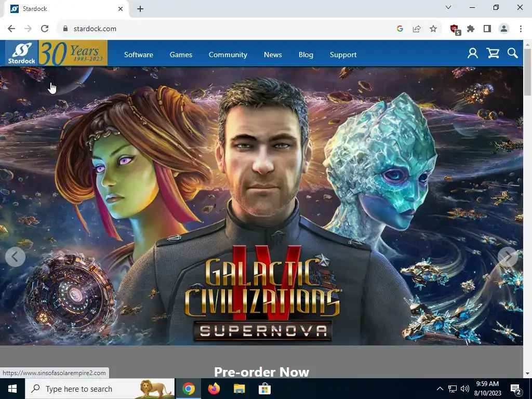Go back to previous page
This screenshot has width=532, height=399.
[11, 29]
